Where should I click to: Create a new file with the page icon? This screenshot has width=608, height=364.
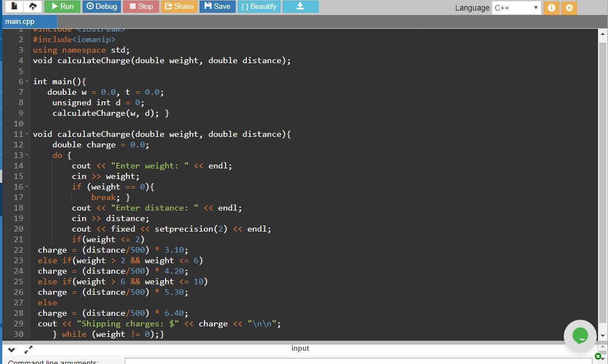click(14, 7)
